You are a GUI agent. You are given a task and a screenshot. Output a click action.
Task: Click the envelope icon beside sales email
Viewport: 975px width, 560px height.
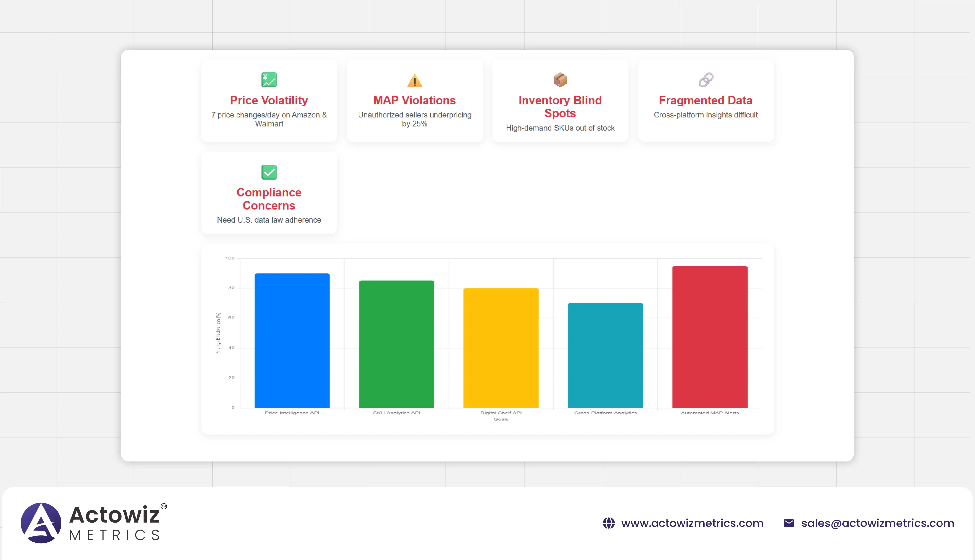[x=789, y=523]
